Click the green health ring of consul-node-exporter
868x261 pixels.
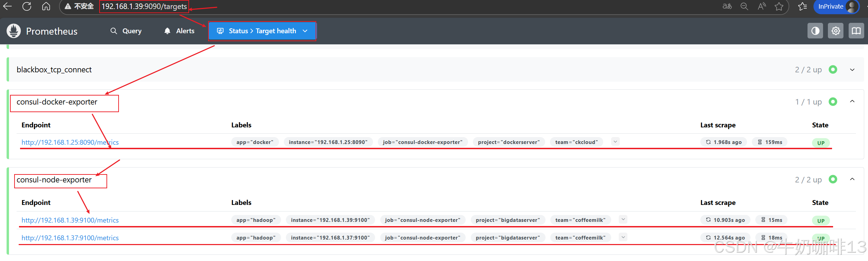click(x=833, y=179)
